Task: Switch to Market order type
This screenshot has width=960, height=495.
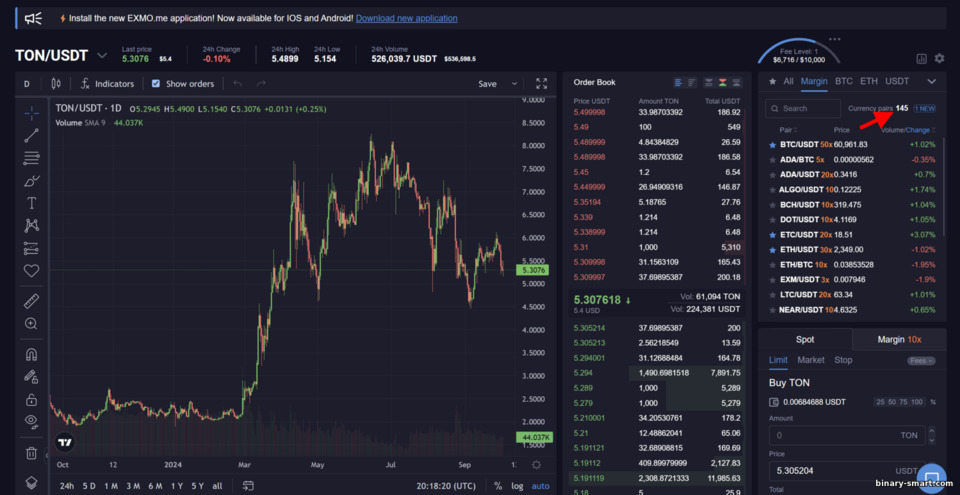Action: [x=811, y=360]
